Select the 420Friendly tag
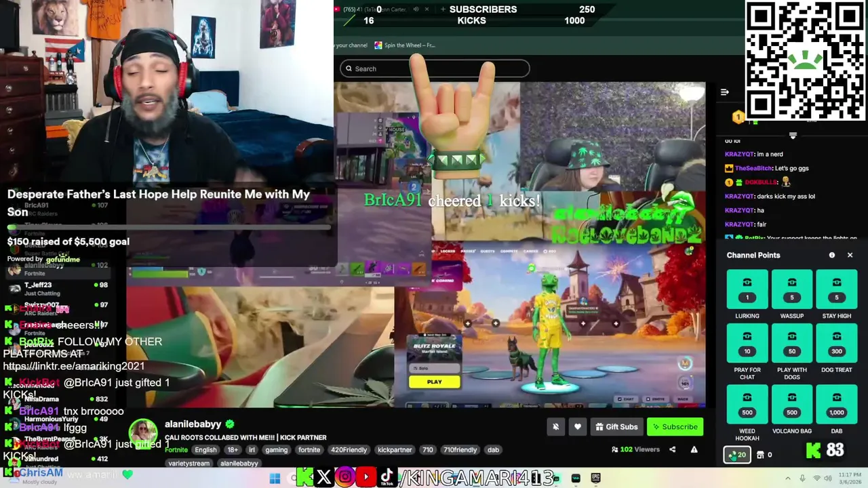Screen dimensions: 868x488 click(349, 449)
